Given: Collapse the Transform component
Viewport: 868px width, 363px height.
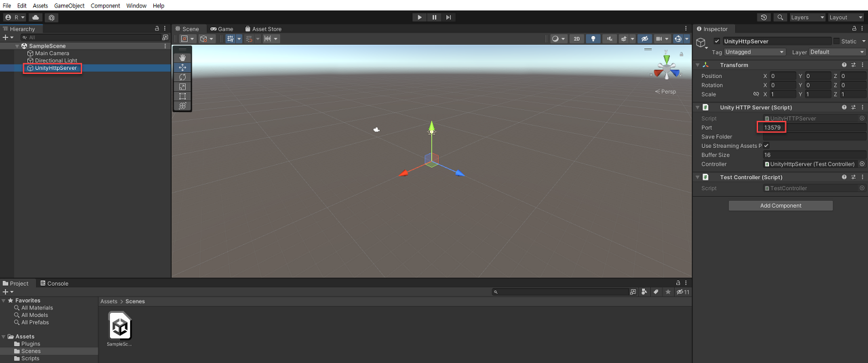Looking at the screenshot, I should [x=698, y=65].
